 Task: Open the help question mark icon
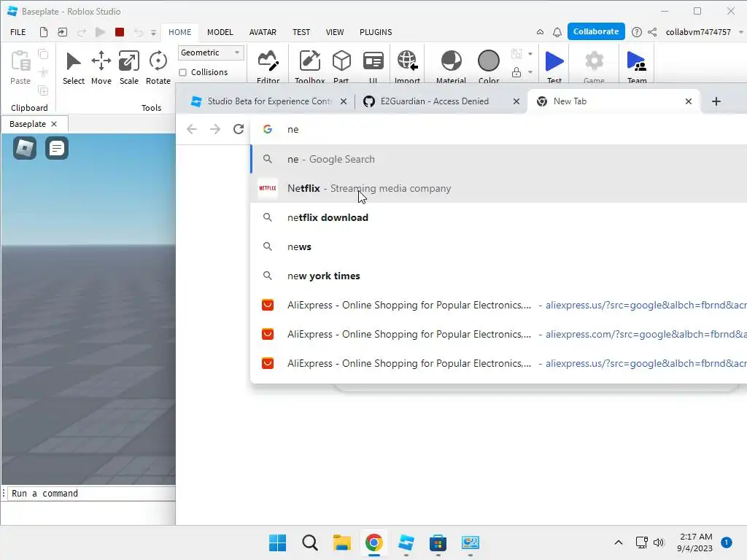pyautogui.click(x=636, y=32)
